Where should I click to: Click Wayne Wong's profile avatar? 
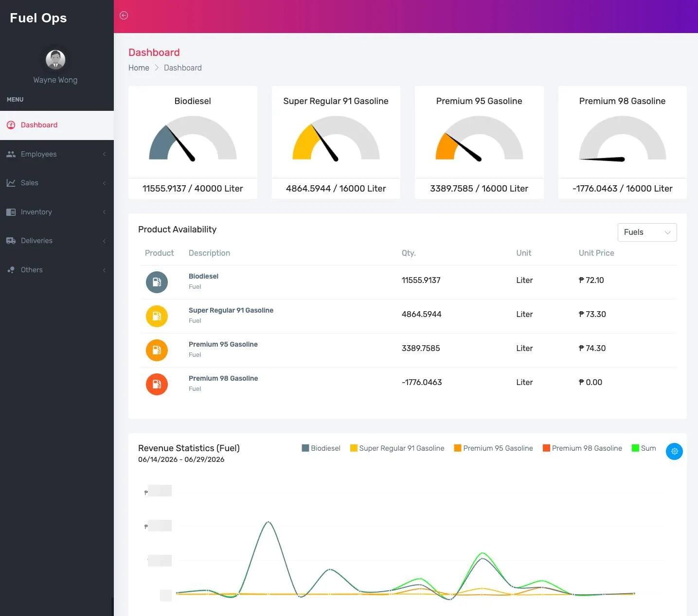coord(55,60)
